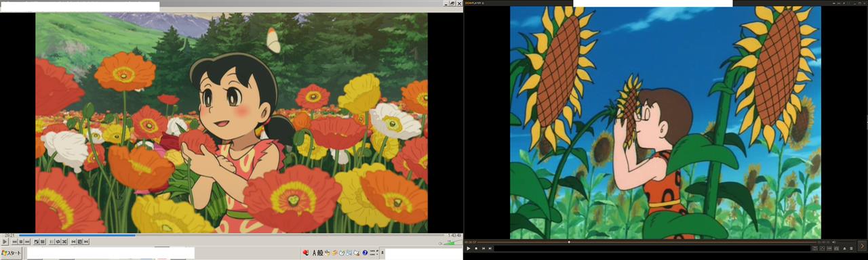Stop playback in GOM Player
Viewport: 868px width, 260px height.
pyautogui.click(x=476, y=248)
